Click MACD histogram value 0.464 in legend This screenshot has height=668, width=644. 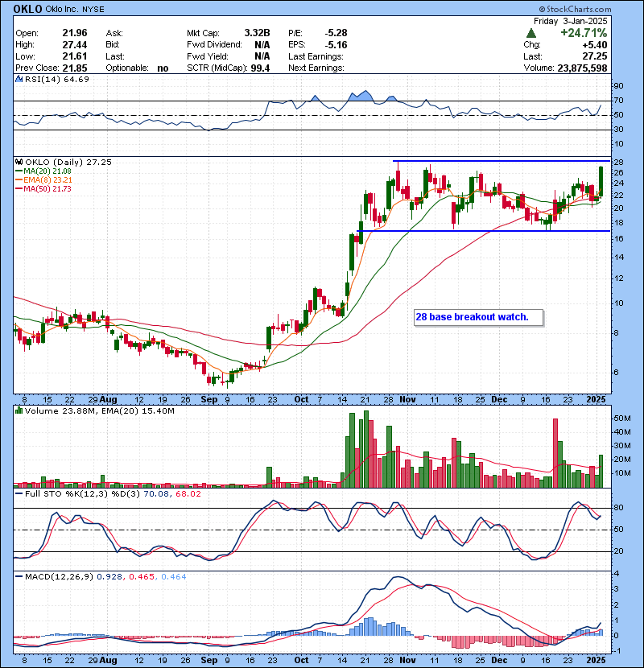pos(173,576)
